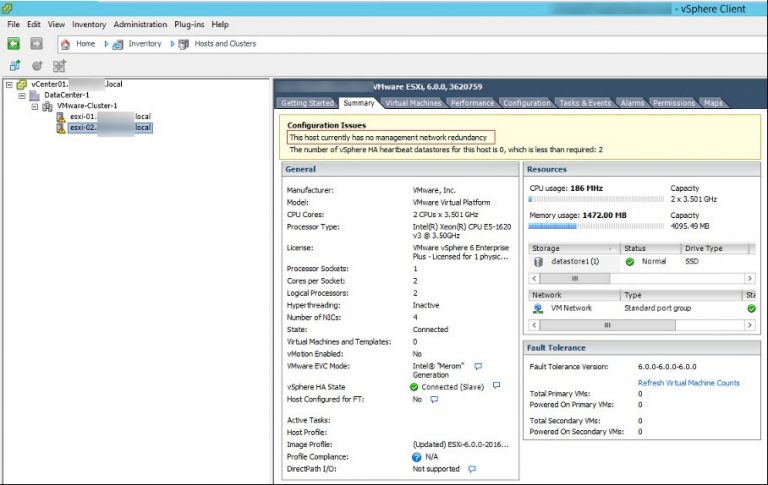Click the Home icon in navigation bar
Screen dimensions: 768x485
[65, 44]
